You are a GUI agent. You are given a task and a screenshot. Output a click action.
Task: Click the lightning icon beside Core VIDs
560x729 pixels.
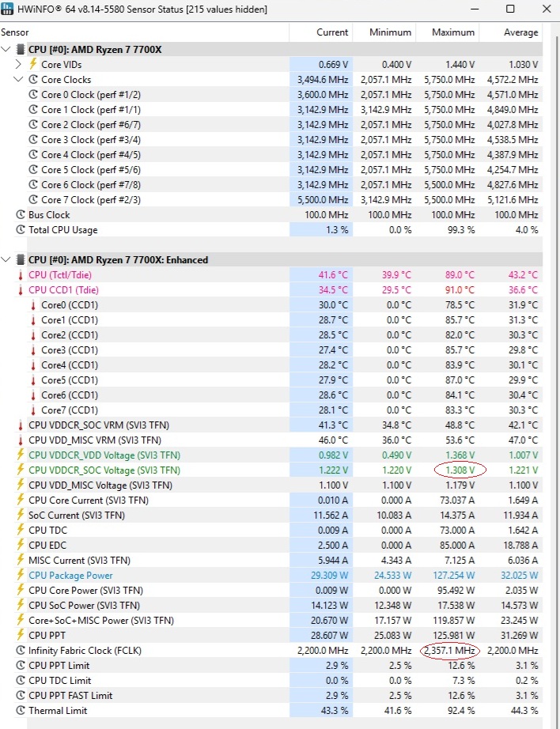point(33,65)
